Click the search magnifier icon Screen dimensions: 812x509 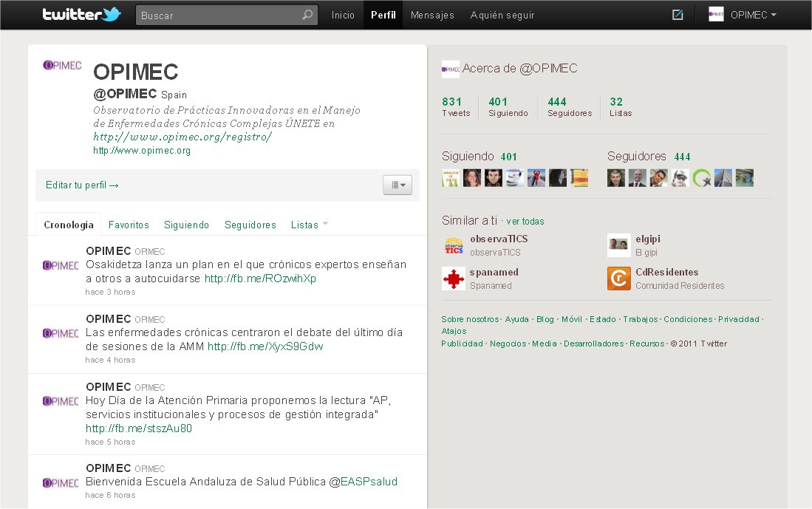pyautogui.click(x=307, y=15)
